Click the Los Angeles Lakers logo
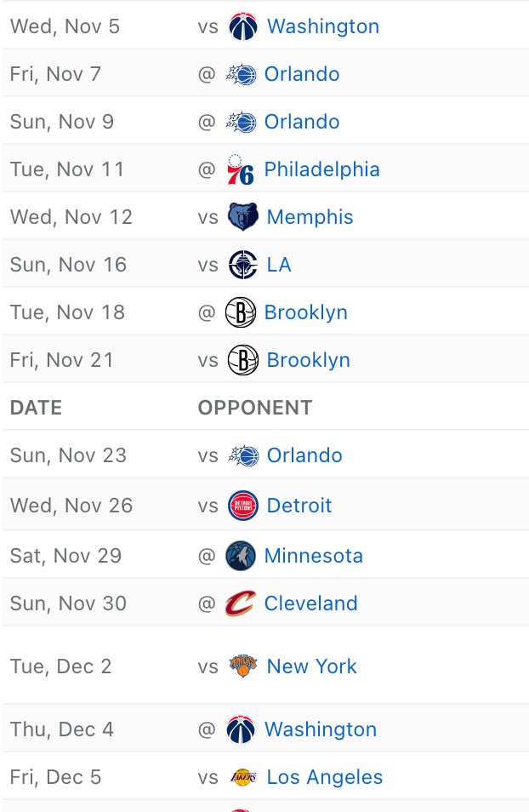 click(x=243, y=777)
